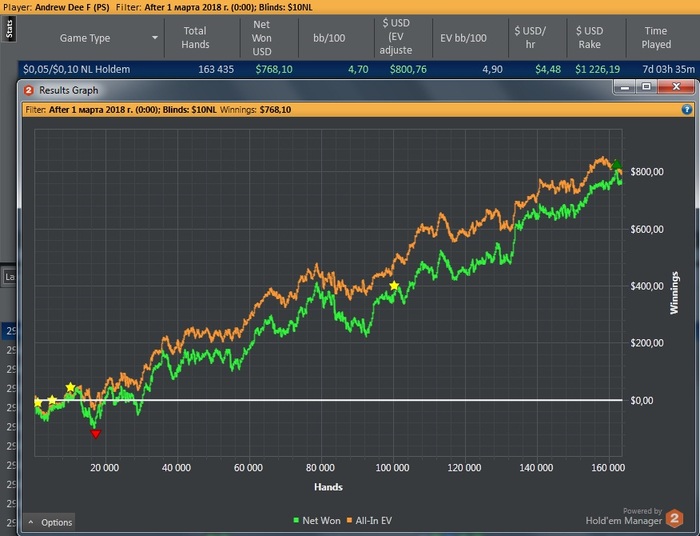Click the EV adjusted value $800,76
Viewport: 700px width, 536px height.
408,70
